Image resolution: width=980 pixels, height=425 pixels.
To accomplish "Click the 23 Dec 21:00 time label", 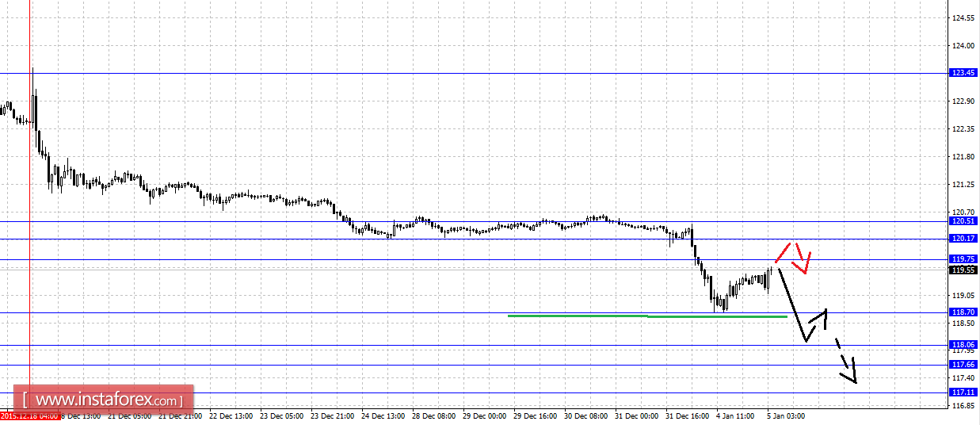I will (333, 415).
